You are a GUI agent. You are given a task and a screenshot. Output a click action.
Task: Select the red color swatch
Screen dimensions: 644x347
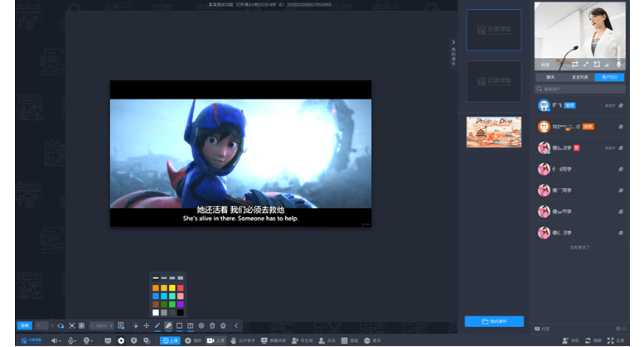pos(181,288)
